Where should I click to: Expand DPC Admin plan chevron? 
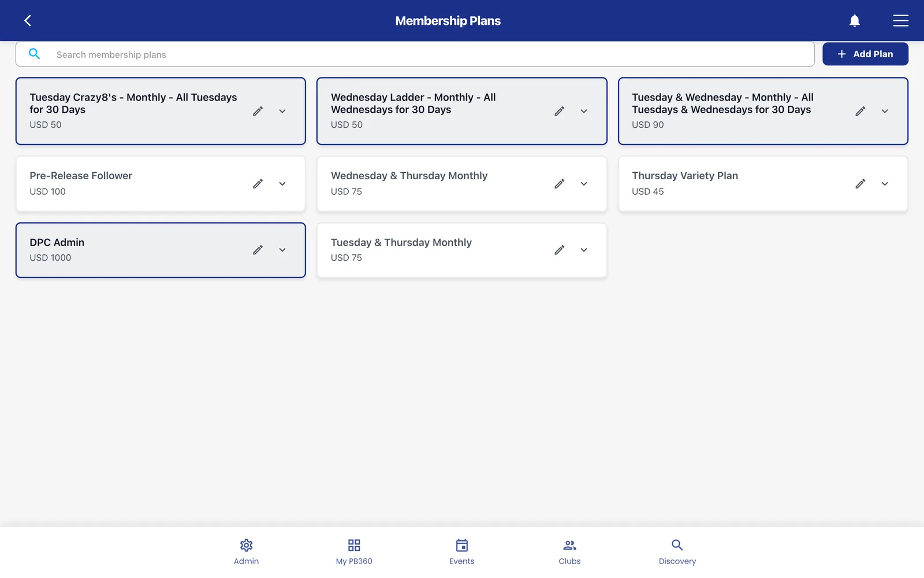[x=282, y=250]
